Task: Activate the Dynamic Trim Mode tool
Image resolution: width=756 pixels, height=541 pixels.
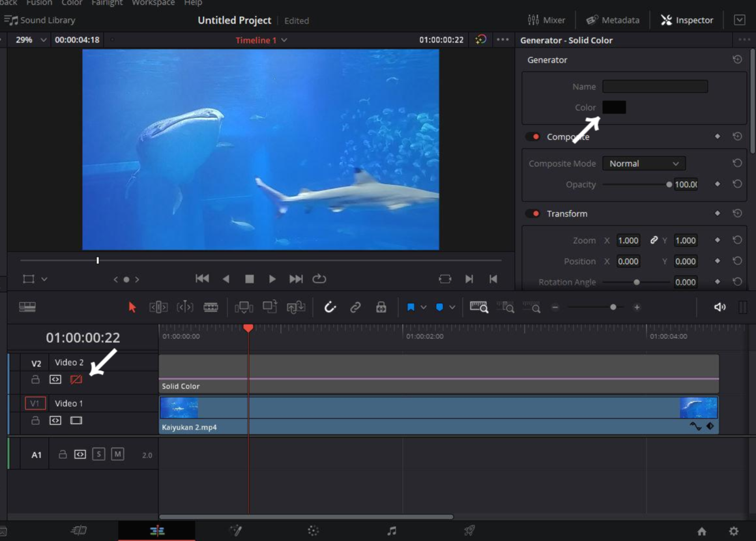Action: [x=184, y=307]
